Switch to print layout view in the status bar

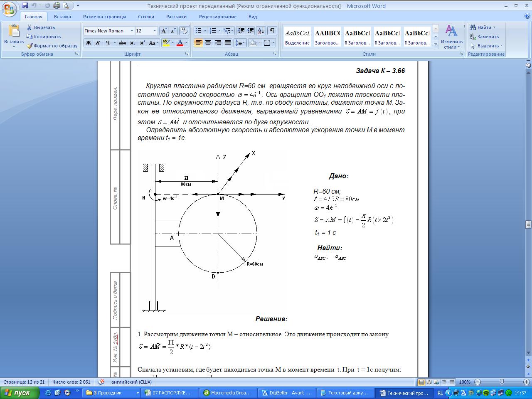pos(421,382)
